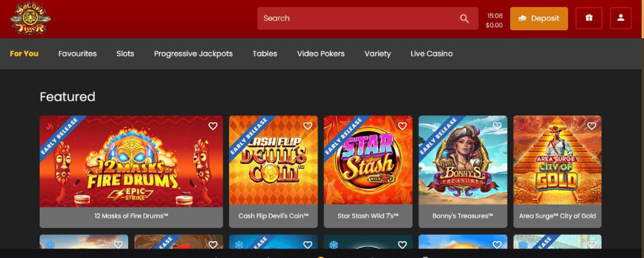
Task: Focus the Search input field
Action: click(x=368, y=19)
